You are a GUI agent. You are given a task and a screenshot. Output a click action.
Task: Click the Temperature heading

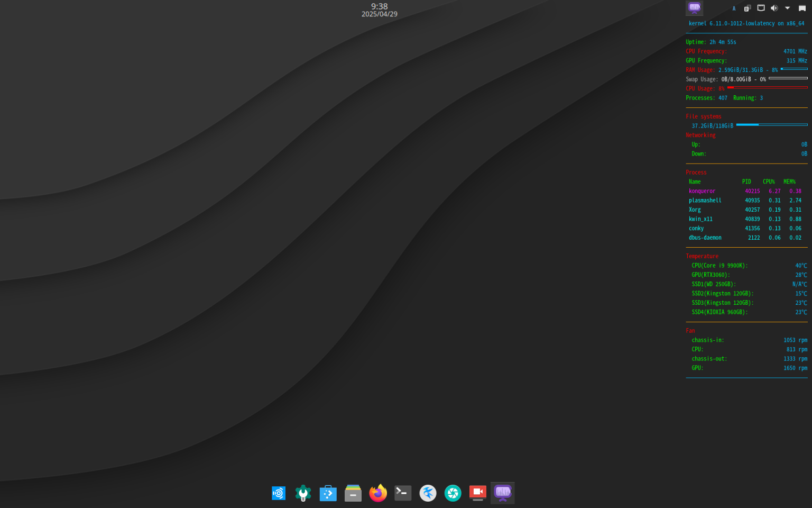[702, 257]
